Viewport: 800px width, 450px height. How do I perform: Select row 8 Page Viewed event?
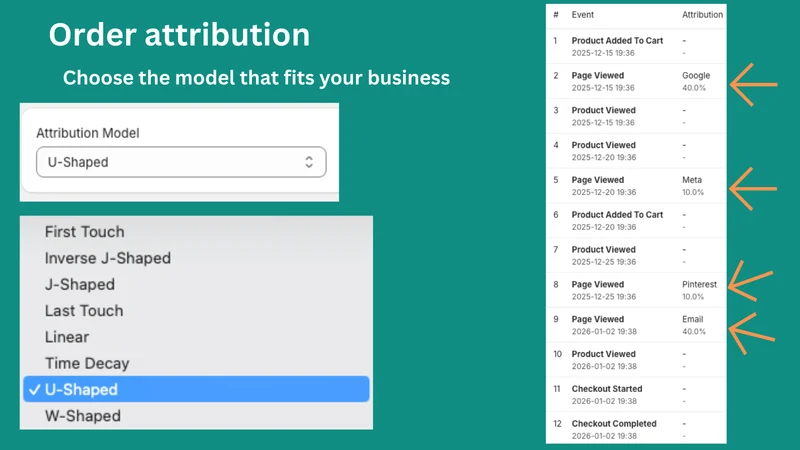click(x=636, y=290)
